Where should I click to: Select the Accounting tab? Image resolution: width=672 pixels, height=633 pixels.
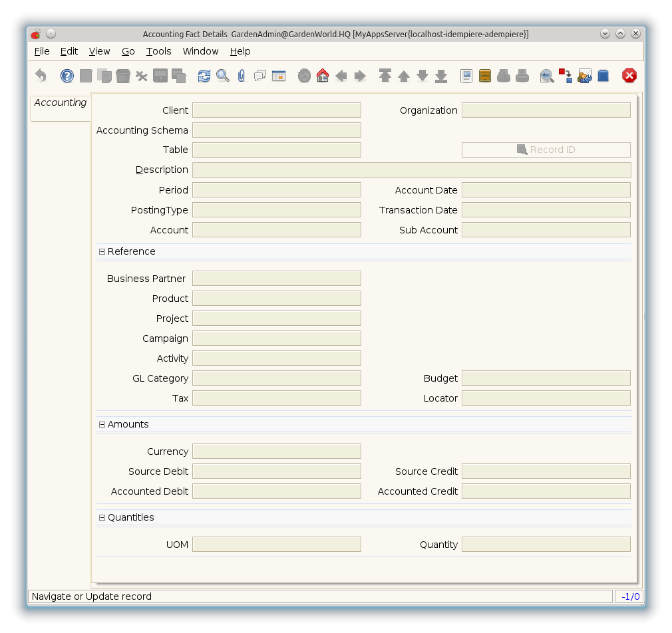click(x=61, y=103)
